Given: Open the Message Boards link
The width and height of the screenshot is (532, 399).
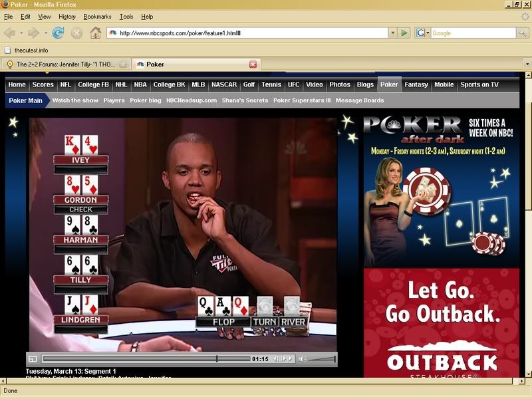Looking at the screenshot, I should pyautogui.click(x=360, y=100).
